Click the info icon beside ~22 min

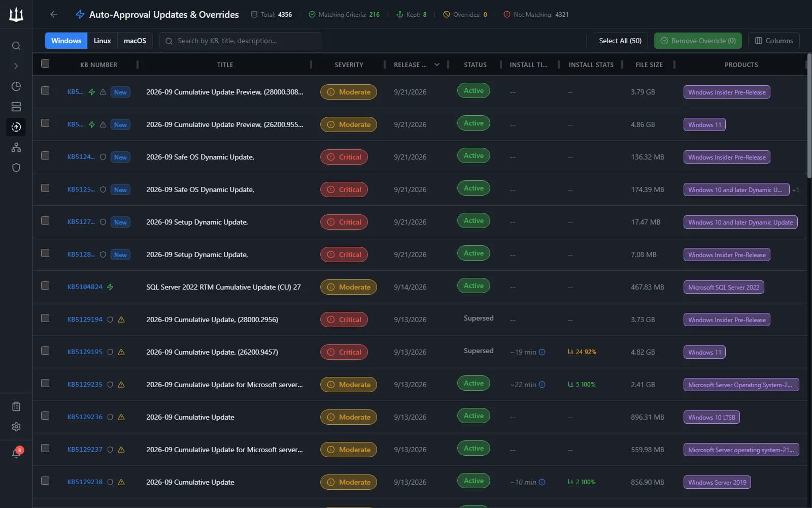point(542,385)
